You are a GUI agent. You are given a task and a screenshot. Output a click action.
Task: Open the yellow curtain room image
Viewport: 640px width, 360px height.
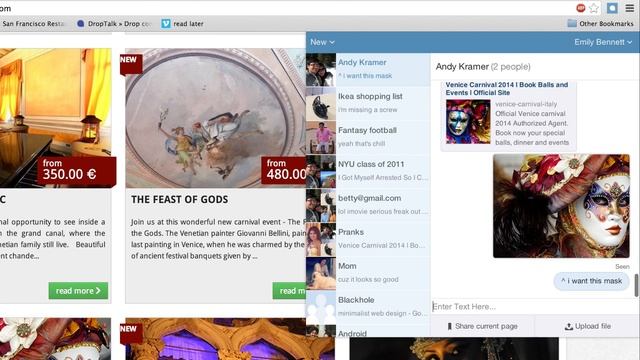(x=56, y=118)
